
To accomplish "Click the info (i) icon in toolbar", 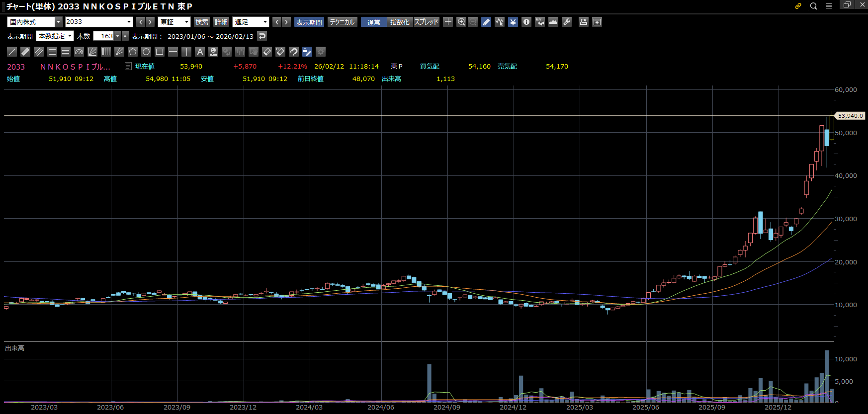I will pyautogui.click(x=526, y=22).
